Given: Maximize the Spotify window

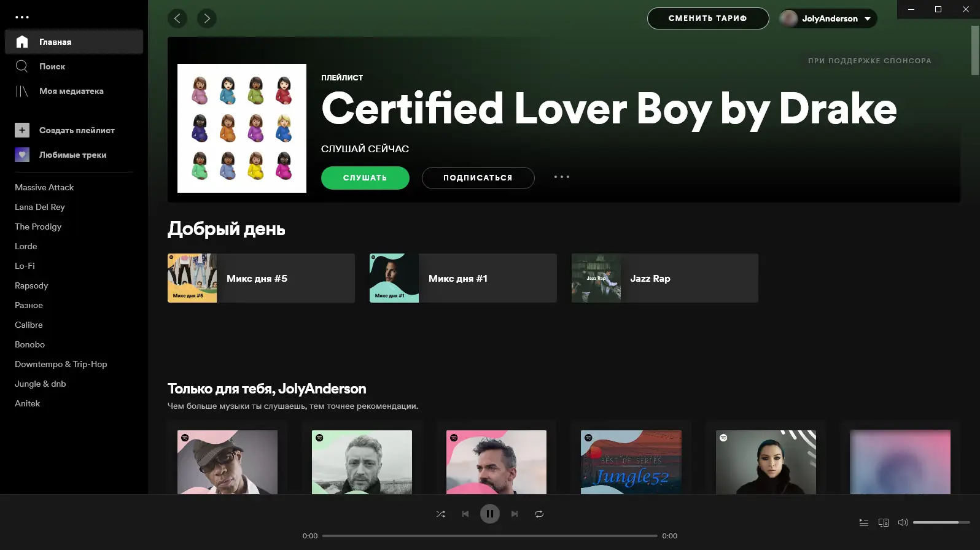Looking at the screenshot, I should click(938, 9).
